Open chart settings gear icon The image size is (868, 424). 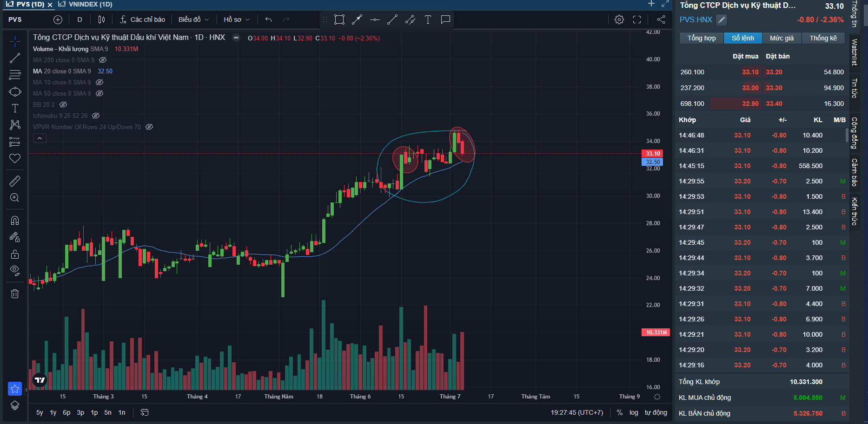coord(619,20)
